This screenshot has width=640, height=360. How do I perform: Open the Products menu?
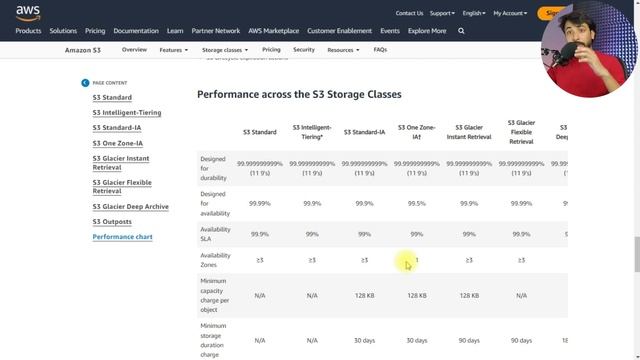[x=28, y=31]
